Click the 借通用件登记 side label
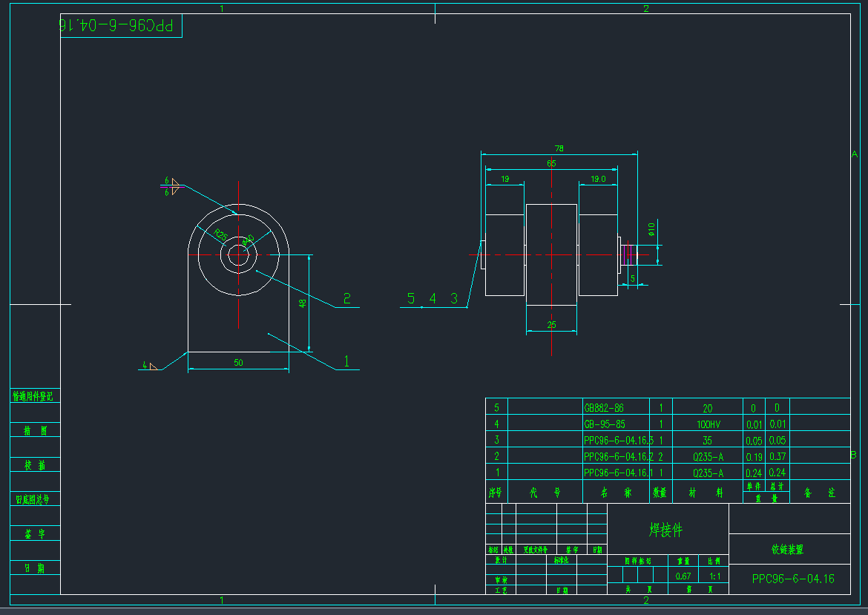Image resolution: width=868 pixels, height=615 pixels. tap(33, 396)
